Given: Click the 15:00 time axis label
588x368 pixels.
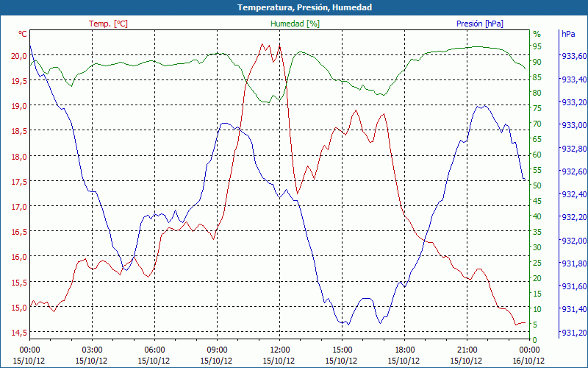Looking at the screenshot, I should pos(342,350).
